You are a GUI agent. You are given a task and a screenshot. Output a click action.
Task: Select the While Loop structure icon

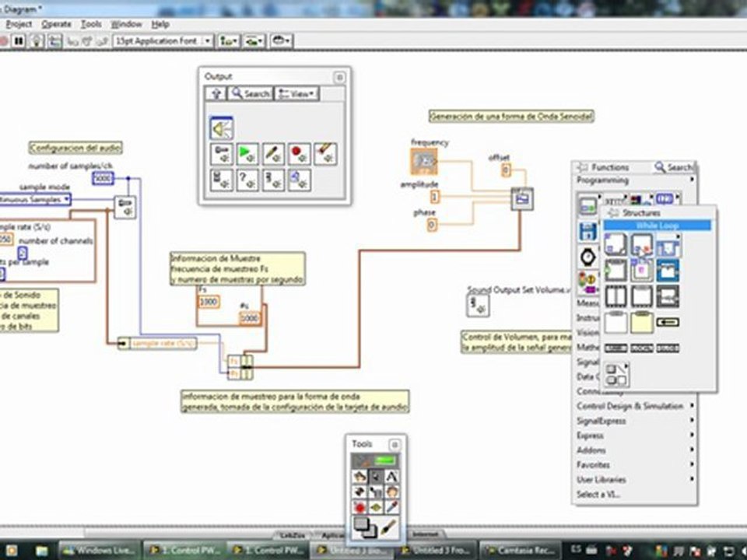pos(641,244)
